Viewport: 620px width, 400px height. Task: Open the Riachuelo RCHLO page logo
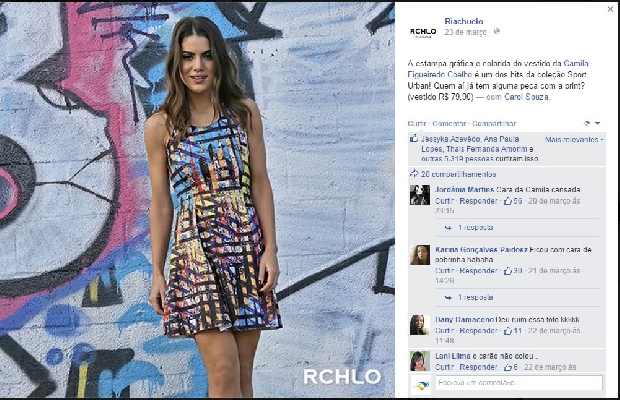(423, 32)
